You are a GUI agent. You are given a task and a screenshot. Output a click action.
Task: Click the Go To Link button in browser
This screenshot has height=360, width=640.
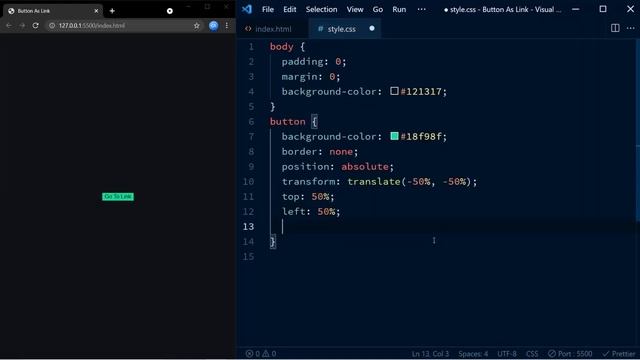point(118,197)
